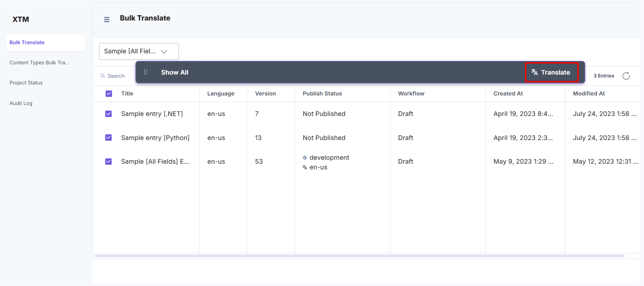644x286 pixels.
Task: Click the April 19, 2023 2:3... created date
Action: point(523,138)
